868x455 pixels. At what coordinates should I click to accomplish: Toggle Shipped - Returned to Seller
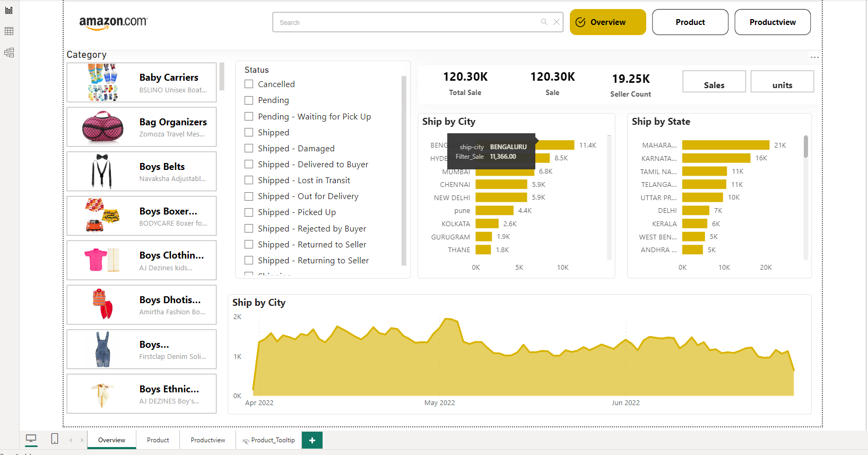click(x=249, y=244)
